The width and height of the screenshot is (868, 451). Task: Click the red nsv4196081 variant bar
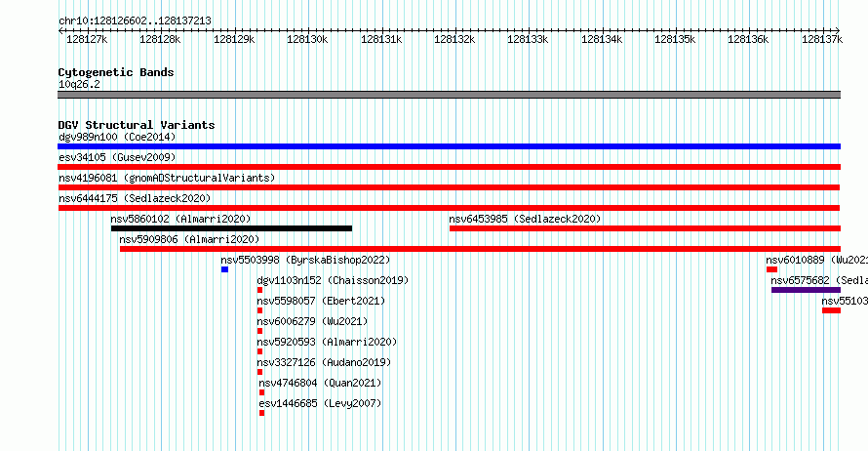[449, 187]
